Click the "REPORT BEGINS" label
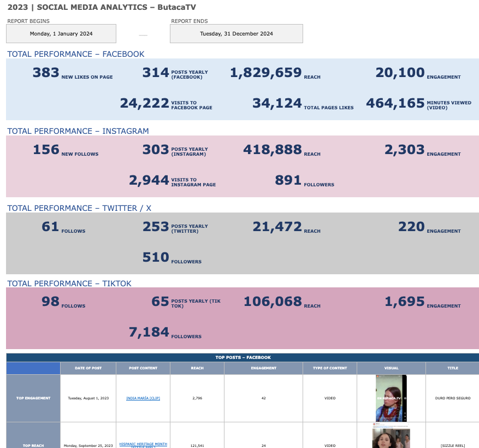Screen dimensions: 479x448 28,21
